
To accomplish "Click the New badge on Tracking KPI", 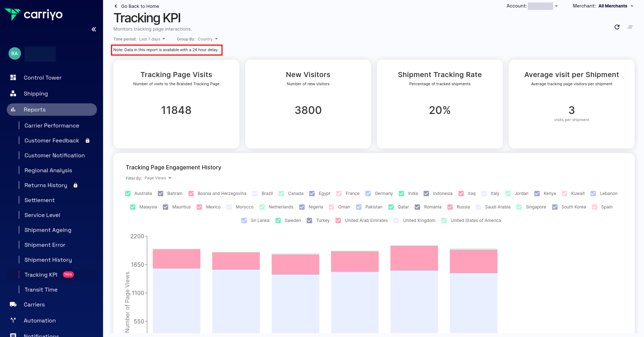I will (68, 275).
